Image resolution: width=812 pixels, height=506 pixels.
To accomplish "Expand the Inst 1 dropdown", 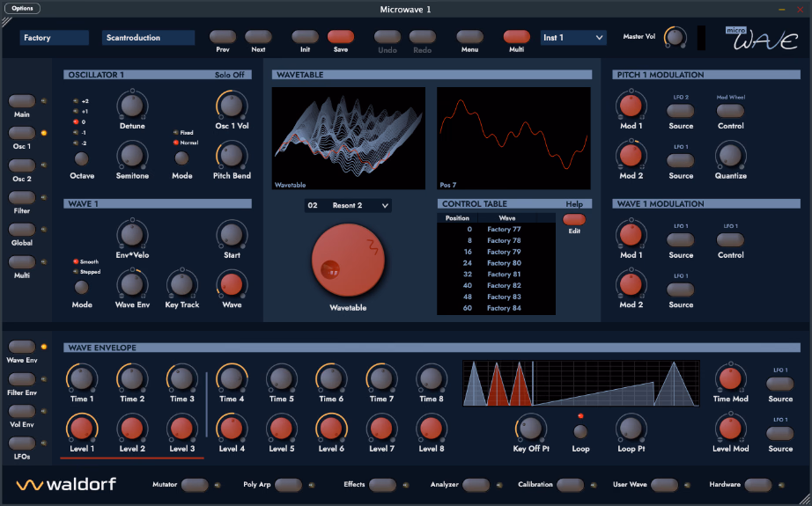I will click(573, 38).
